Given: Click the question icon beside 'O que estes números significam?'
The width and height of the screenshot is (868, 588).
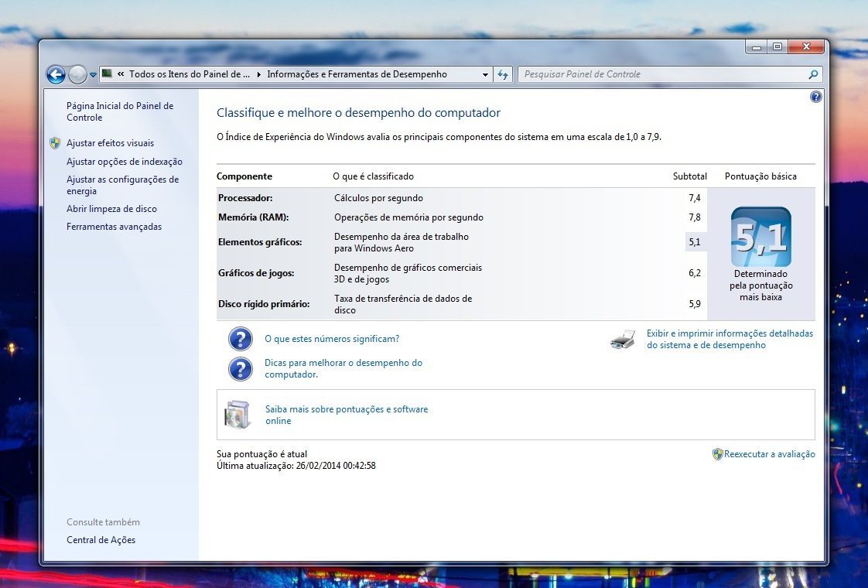Looking at the screenshot, I should pyautogui.click(x=241, y=339).
